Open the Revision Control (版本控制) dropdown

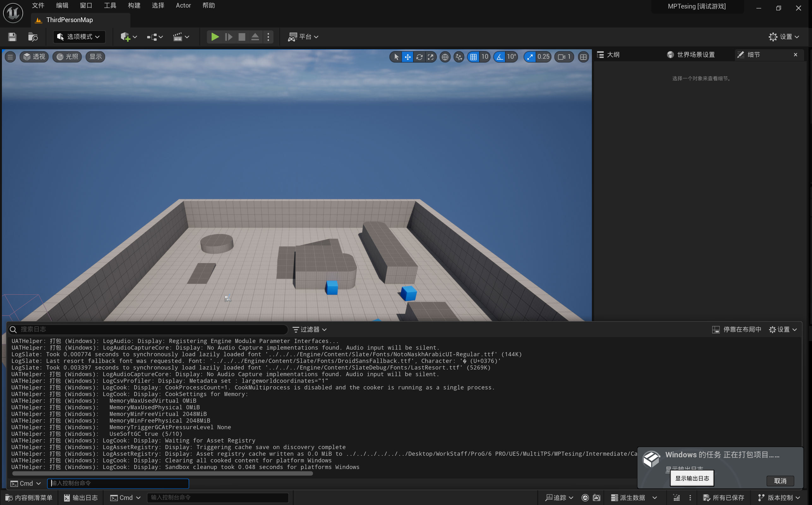pos(779,498)
